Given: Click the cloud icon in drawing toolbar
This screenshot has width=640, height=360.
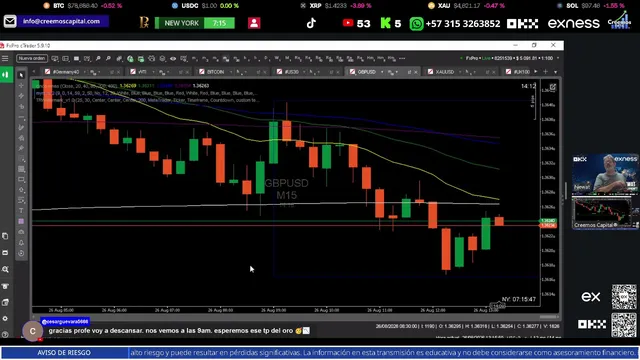Looking at the screenshot, I should coord(22,232).
